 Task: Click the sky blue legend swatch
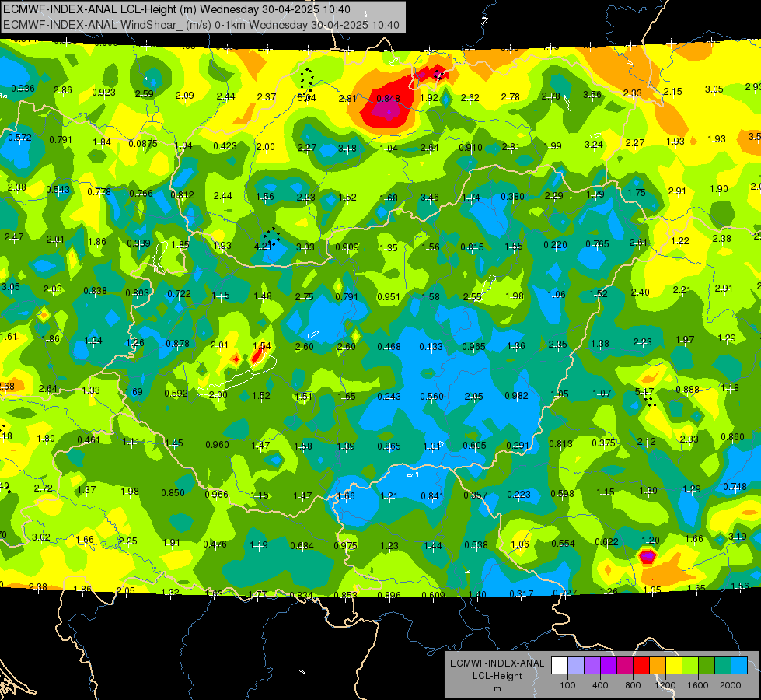coord(739,666)
